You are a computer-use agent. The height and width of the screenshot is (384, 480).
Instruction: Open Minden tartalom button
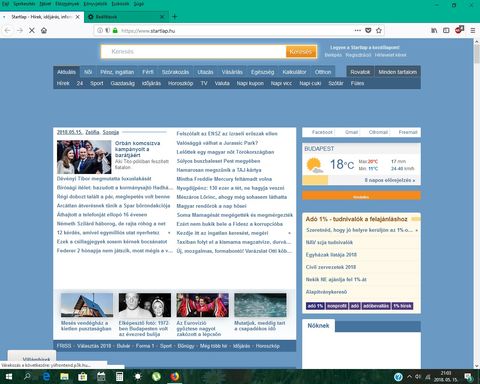[x=397, y=72]
